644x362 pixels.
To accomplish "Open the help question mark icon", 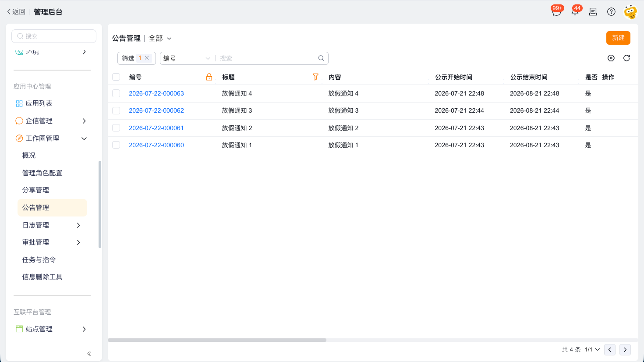I will 611,12.
